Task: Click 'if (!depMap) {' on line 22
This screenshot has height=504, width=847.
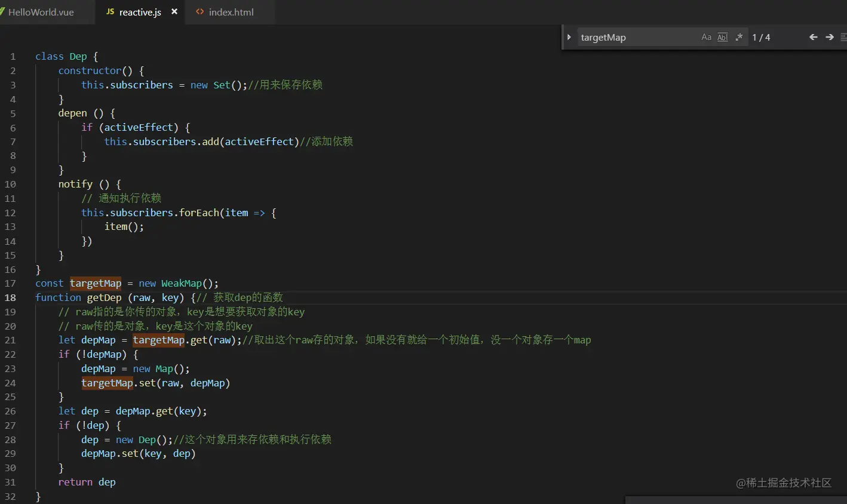Action: pos(99,354)
